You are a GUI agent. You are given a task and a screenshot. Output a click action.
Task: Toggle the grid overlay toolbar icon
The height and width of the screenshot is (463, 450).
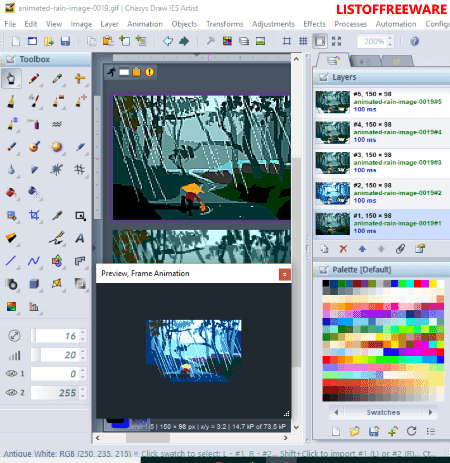click(x=303, y=41)
